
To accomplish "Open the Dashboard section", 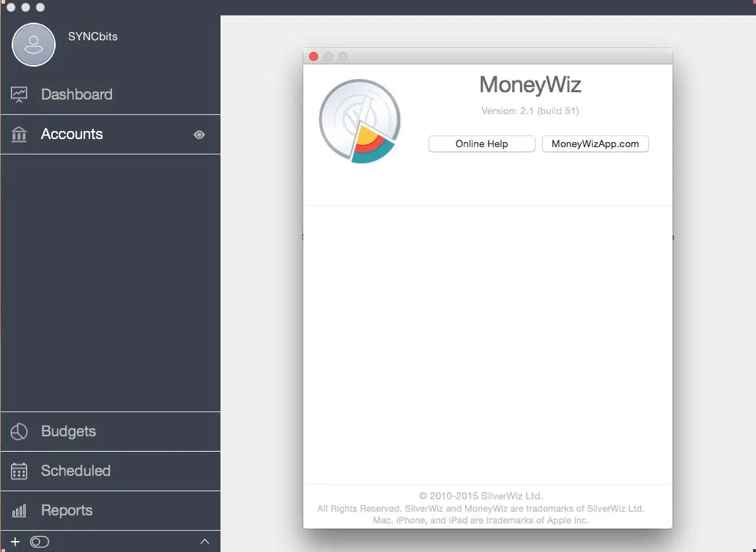I will [111, 94].
